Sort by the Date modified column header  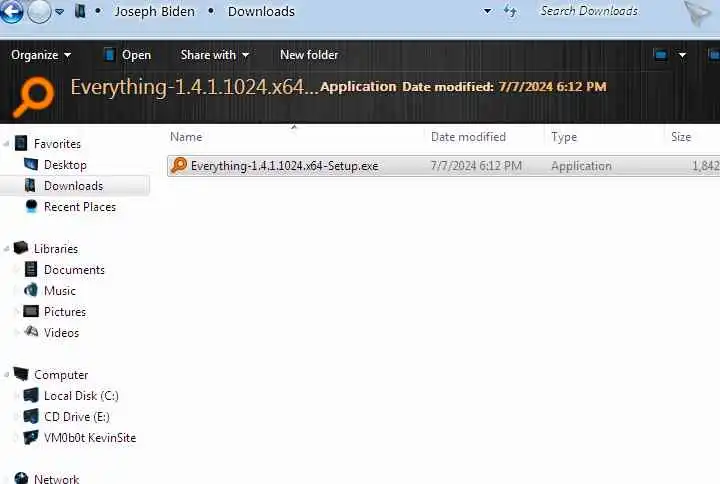468,137
